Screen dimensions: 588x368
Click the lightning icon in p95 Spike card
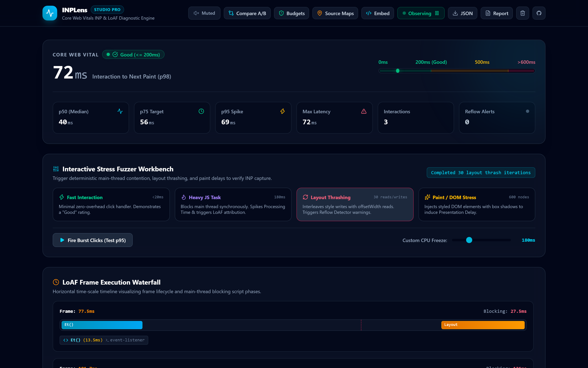[x=282, y=111]
